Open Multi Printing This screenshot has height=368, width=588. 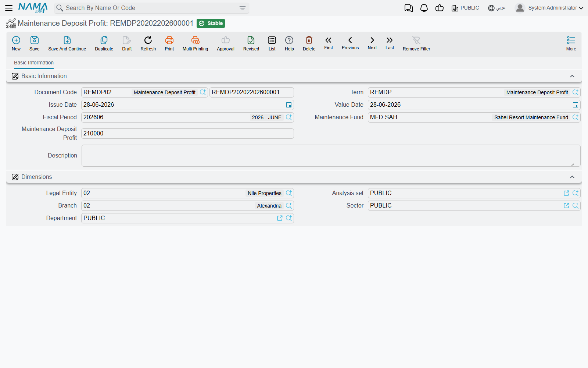195,43
